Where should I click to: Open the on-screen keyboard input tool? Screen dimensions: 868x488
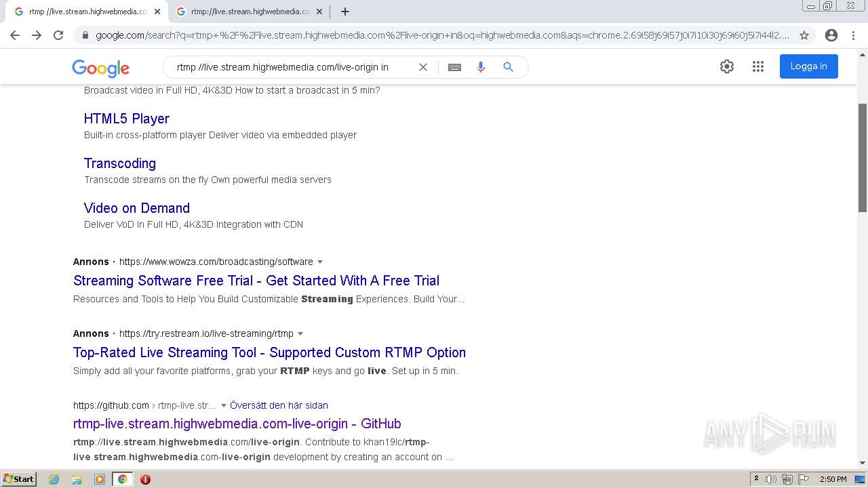point(454,67)
